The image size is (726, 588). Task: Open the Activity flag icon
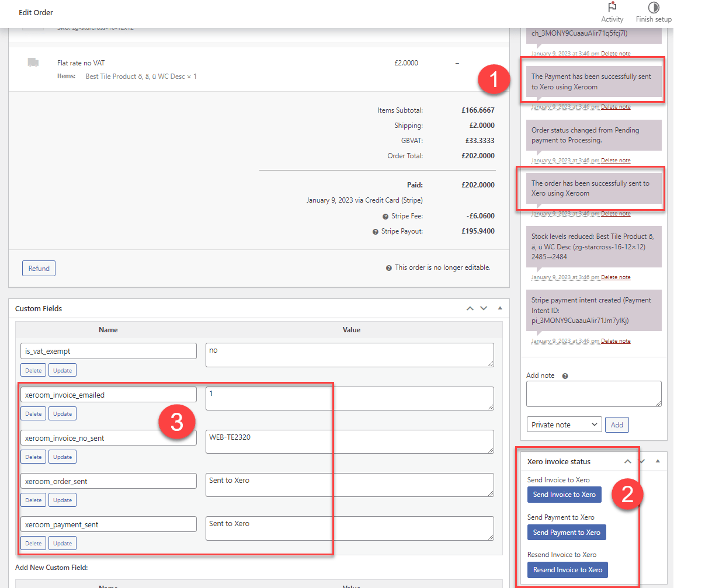[x=612, y=8]
